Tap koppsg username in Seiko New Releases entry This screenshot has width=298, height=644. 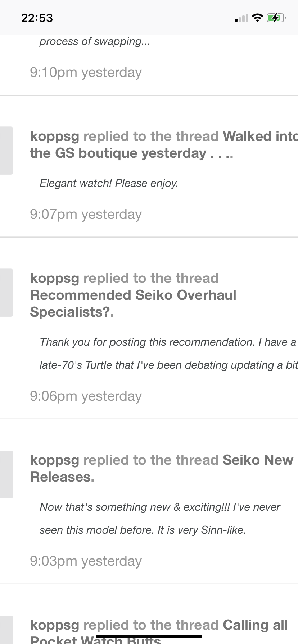(x=54, y=460)
